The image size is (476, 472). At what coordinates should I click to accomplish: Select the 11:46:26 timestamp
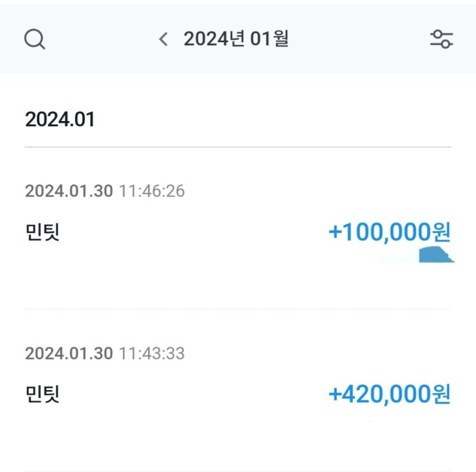(x=152, y=191)
